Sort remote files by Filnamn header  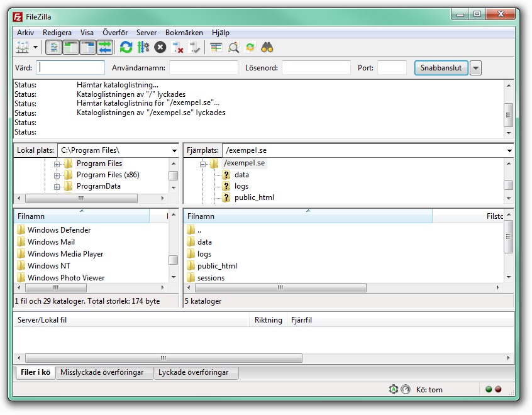[x=308, y=216]
